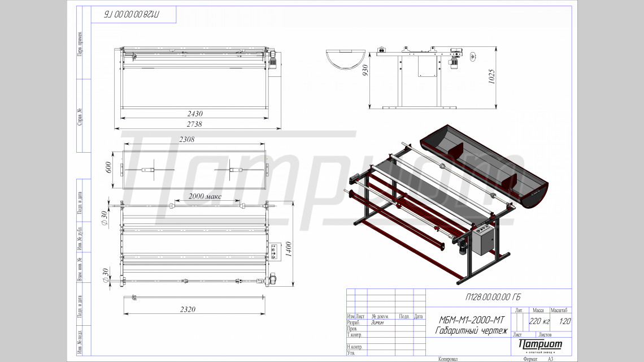Select the 2430 dimension text
The height and width of the screenshot is (362, 644).
click(x=193, y=113)
